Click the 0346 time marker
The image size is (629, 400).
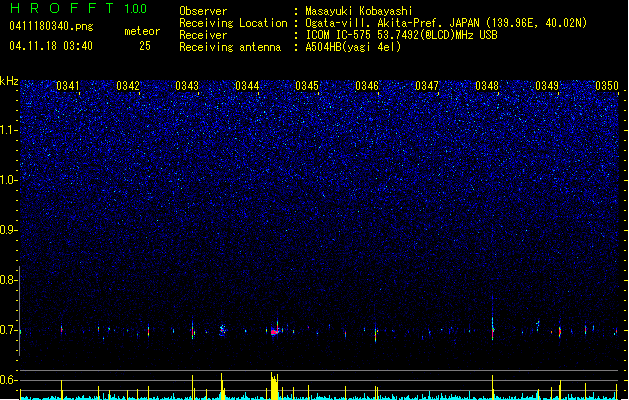367,86
